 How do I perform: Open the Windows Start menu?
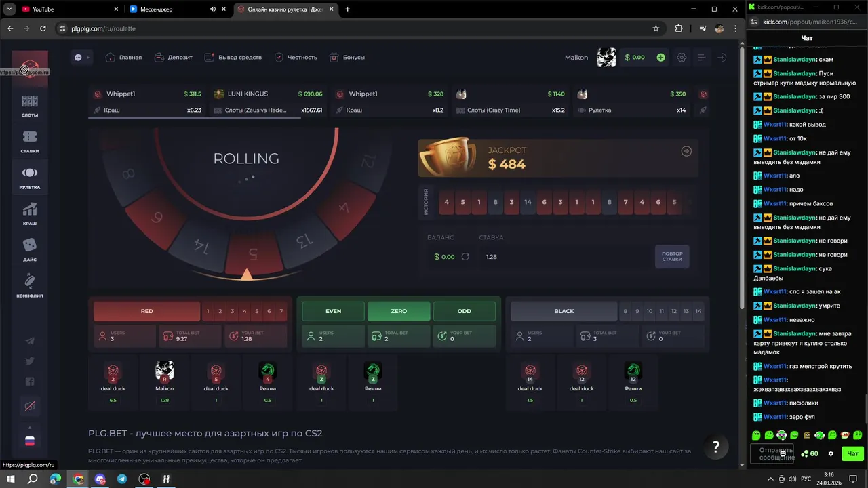coord(10,479)
